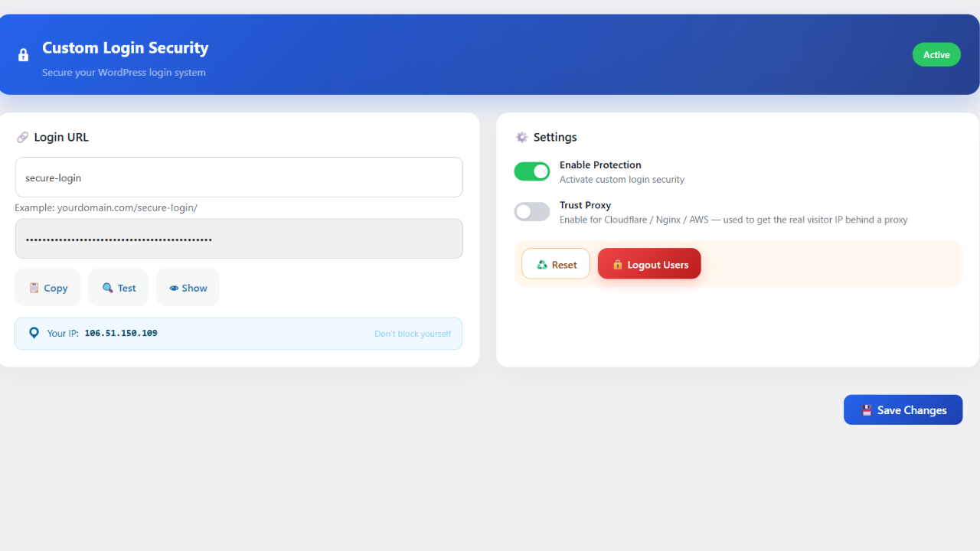This screenshot has width=980, height=551.
Task: Save Changes to the security settings
Action: (903, 409)
